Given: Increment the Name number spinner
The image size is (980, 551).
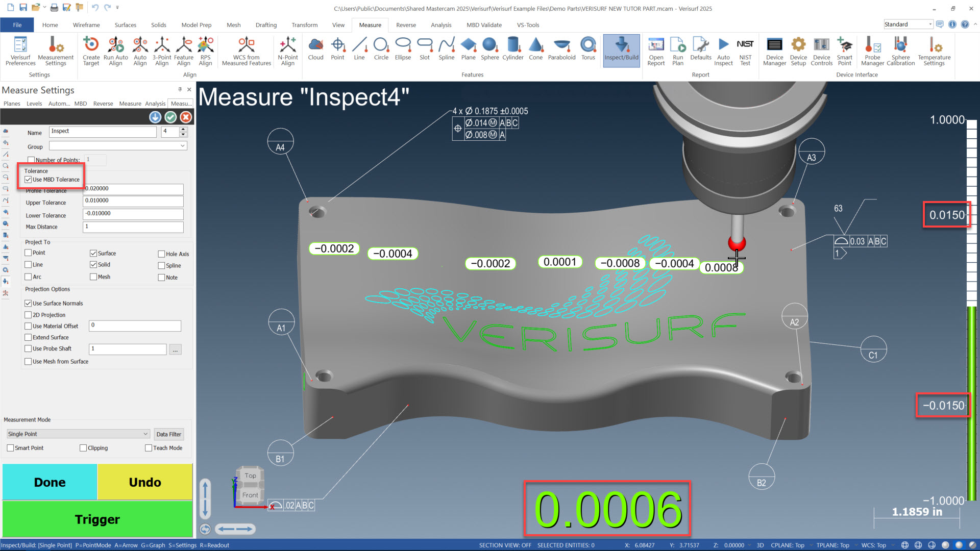Looking at the screenshot, I should (183, 129).
